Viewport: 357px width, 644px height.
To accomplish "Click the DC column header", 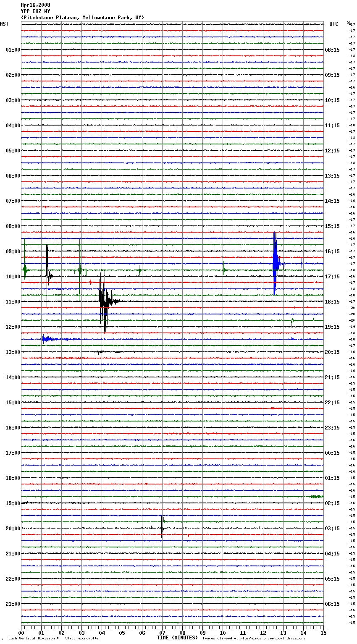I will (x=349, y=23).
